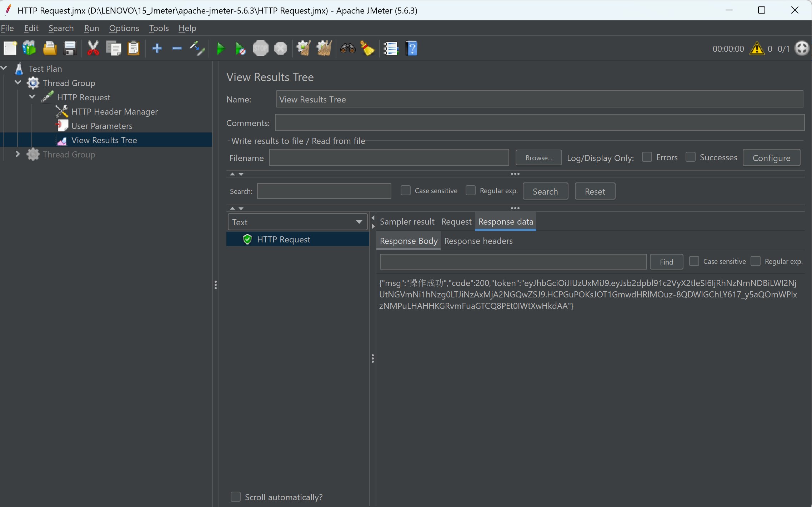Open the Templates icon in toolbar
The height and width of the screenshot is (507, 812).
pyautogui.click(x=29, y=48)
